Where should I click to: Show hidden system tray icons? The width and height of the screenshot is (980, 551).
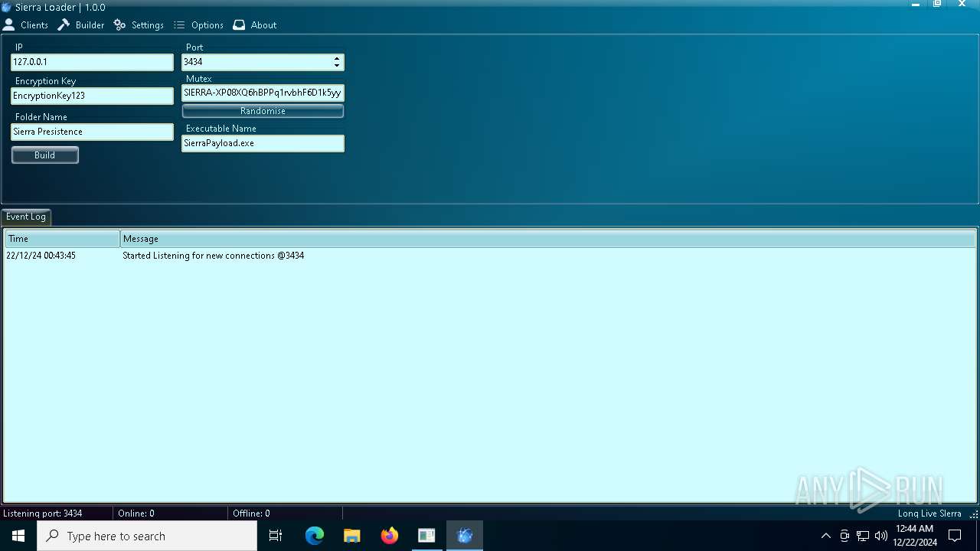pos(825,536)
